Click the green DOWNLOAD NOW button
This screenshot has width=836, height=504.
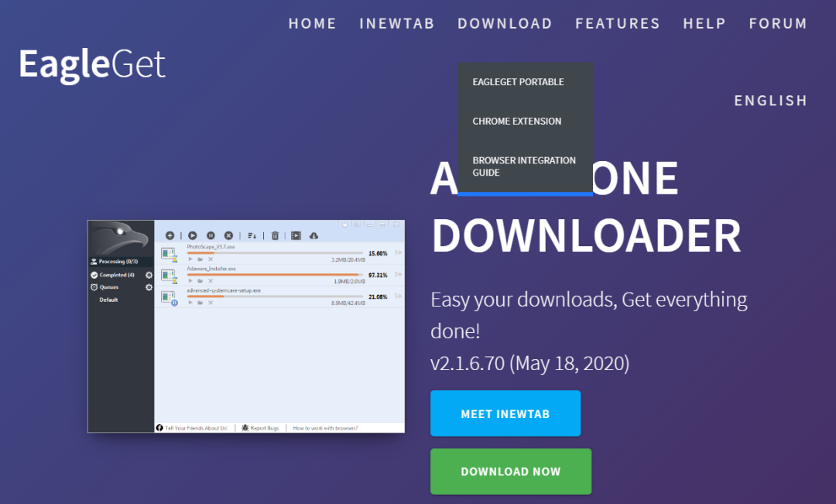click(x=511, y=471)
